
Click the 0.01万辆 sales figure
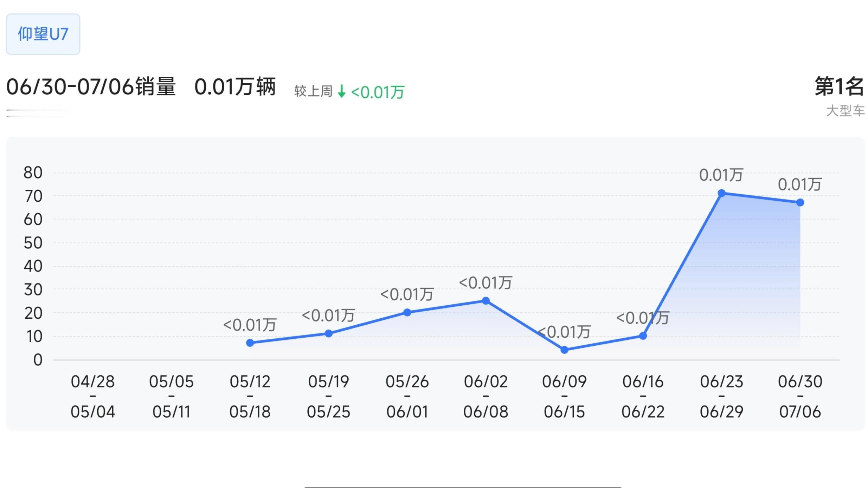[235, 87]
